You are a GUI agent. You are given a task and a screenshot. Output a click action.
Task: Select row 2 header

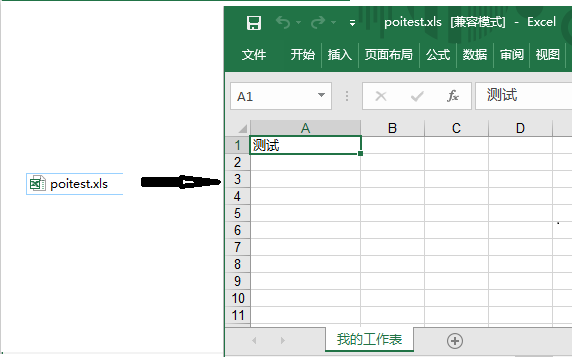238,162
